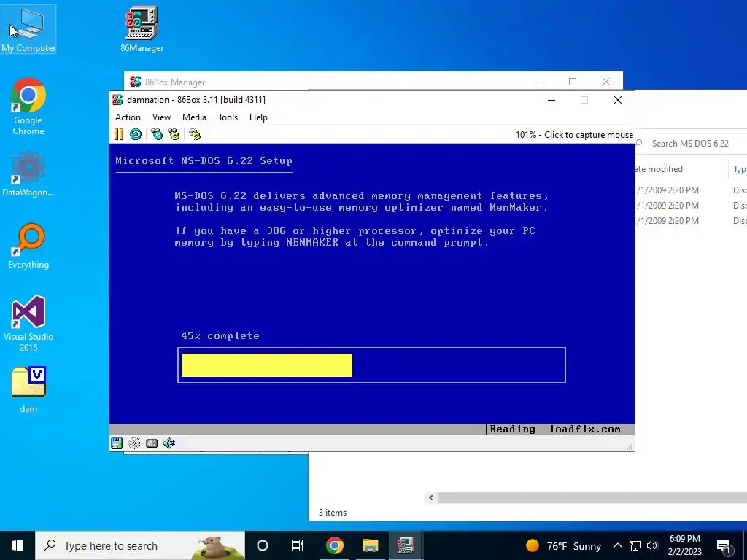The width and height of the screenshot is (747, 560).
Task: Select the dam folder on desktop
Action: [28, 390]
